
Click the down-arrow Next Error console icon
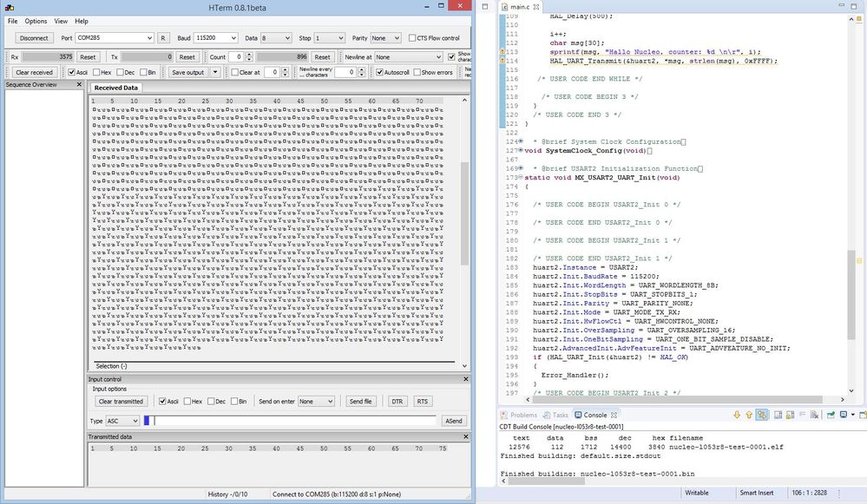point(737,415)
